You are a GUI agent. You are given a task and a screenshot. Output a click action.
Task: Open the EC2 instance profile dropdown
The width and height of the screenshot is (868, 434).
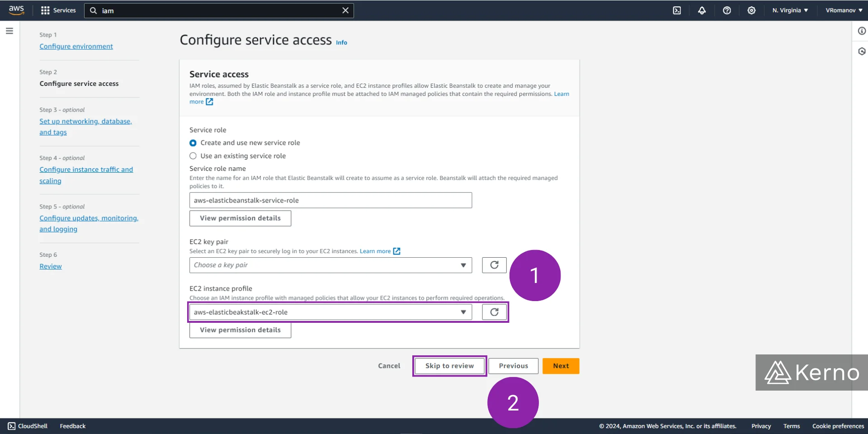point(330,312)
